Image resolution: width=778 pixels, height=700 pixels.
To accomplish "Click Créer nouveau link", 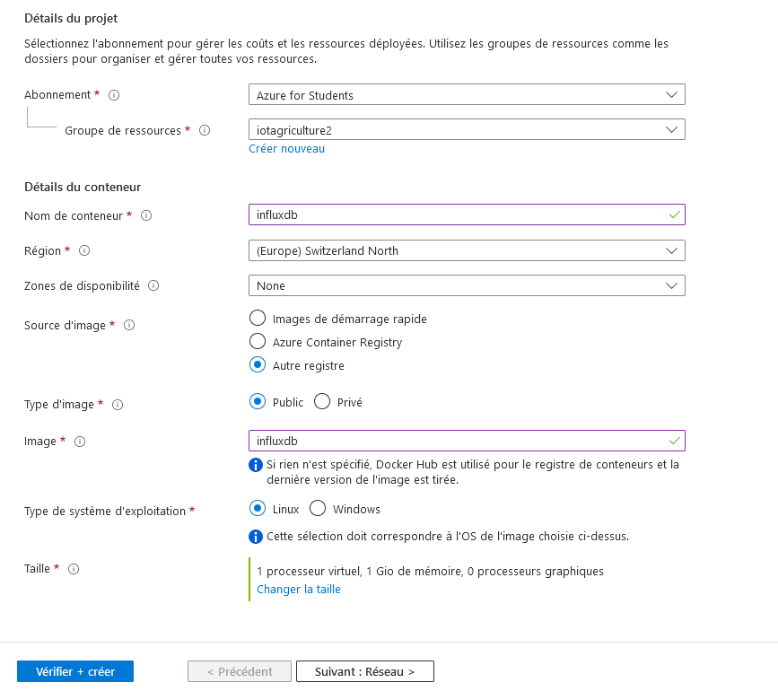I will pyautogui.click(x=287, y=149).
